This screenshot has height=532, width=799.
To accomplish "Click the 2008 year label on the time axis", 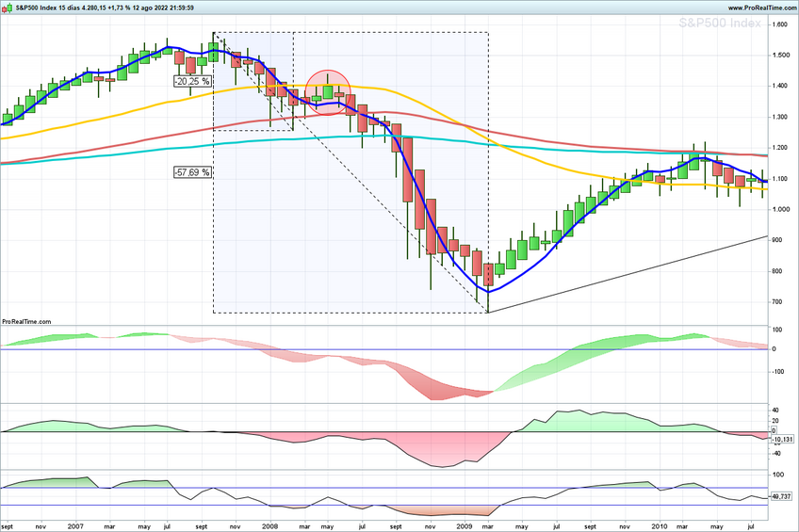I will [269, 526].
